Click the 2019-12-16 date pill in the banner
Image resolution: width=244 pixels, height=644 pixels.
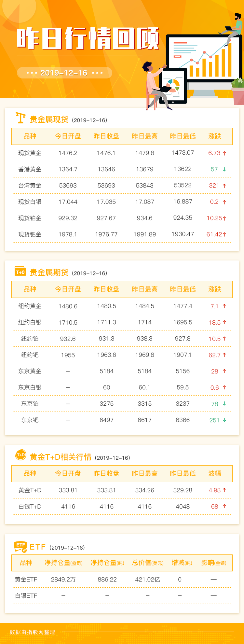tap(64, 73)
